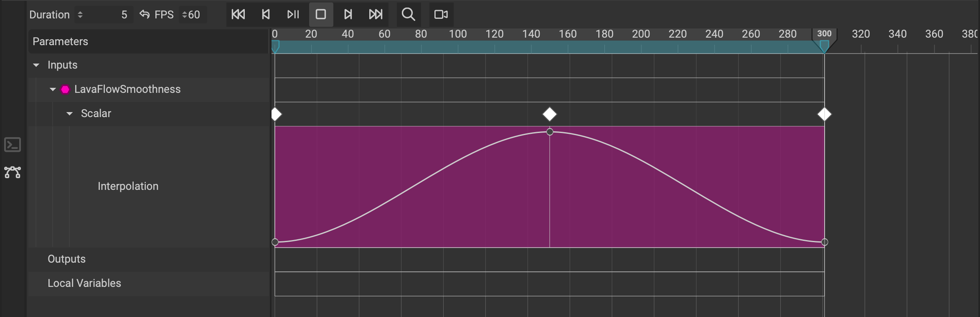Viewport: 980px width, 317px height.
Task: Step forward one frame
Action: [348, 15]
